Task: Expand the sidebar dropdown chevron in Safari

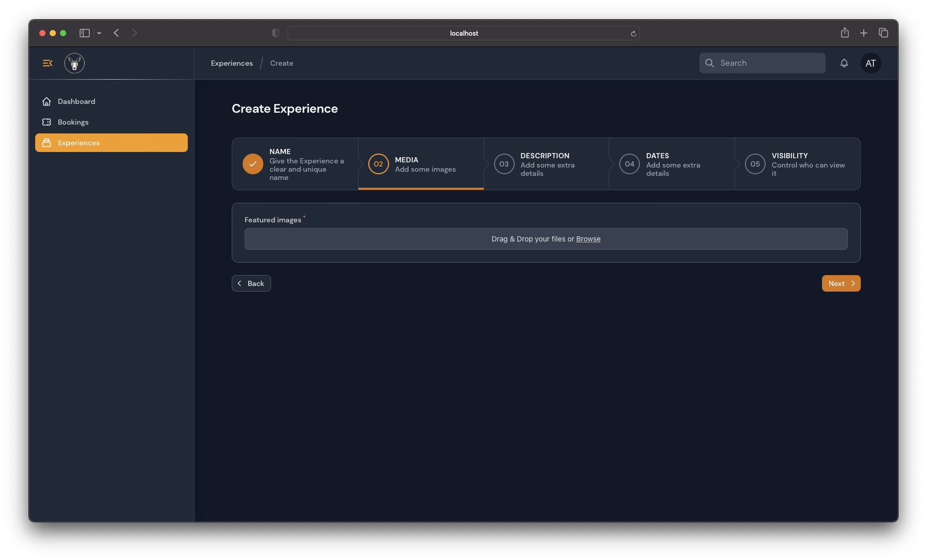Action: [x=99, y=33]
